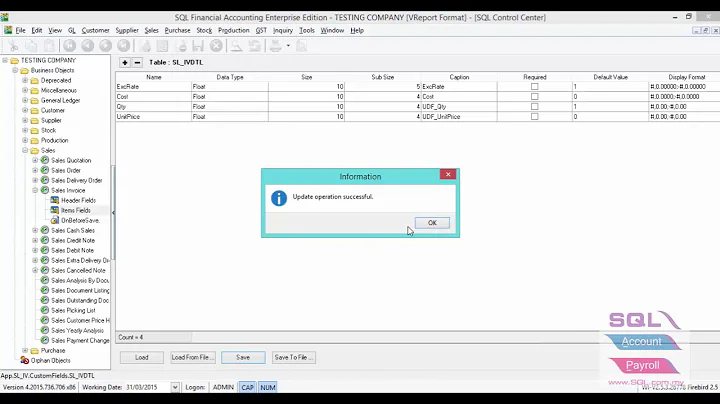Click the Sales Yearly Analysis report icon
This screenshot has width=720, height=404.
point(45,331)
